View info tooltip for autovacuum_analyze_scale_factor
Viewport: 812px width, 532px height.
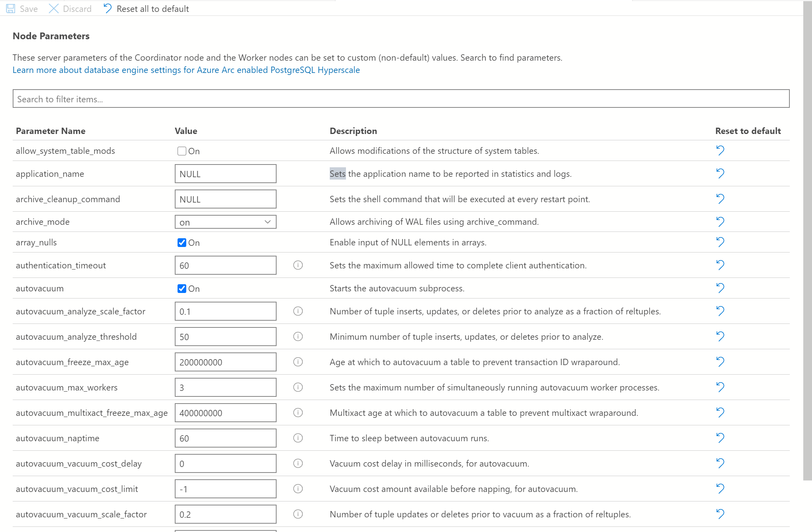tap(298, 311)
